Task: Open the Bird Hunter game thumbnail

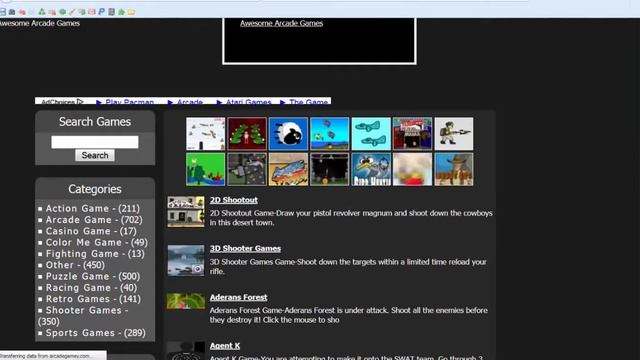Action: coord(371,169)
